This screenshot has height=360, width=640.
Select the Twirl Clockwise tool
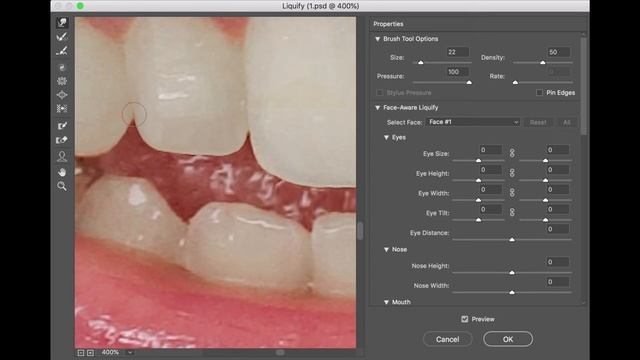pos(62,67)
